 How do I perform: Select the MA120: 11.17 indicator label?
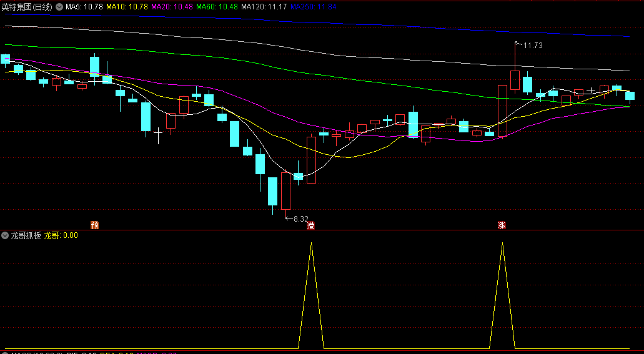point(264,7)
